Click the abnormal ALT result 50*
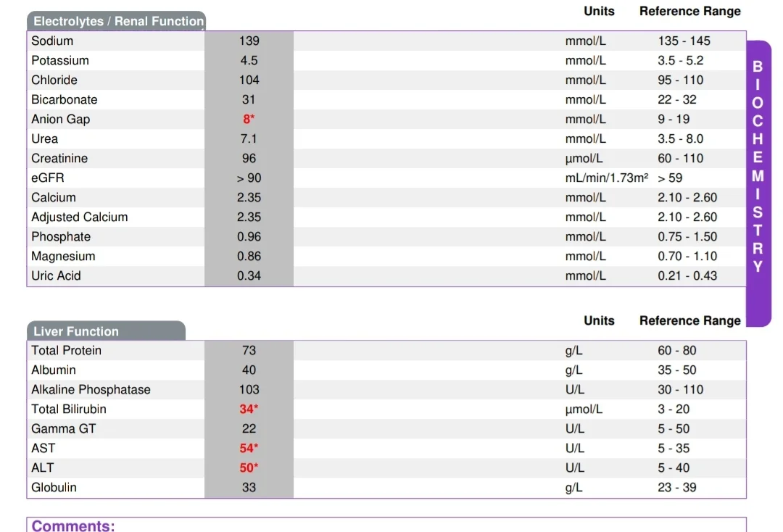Image resolution: width=783 pixels, height=532 pixels. (x=249, y=467)
